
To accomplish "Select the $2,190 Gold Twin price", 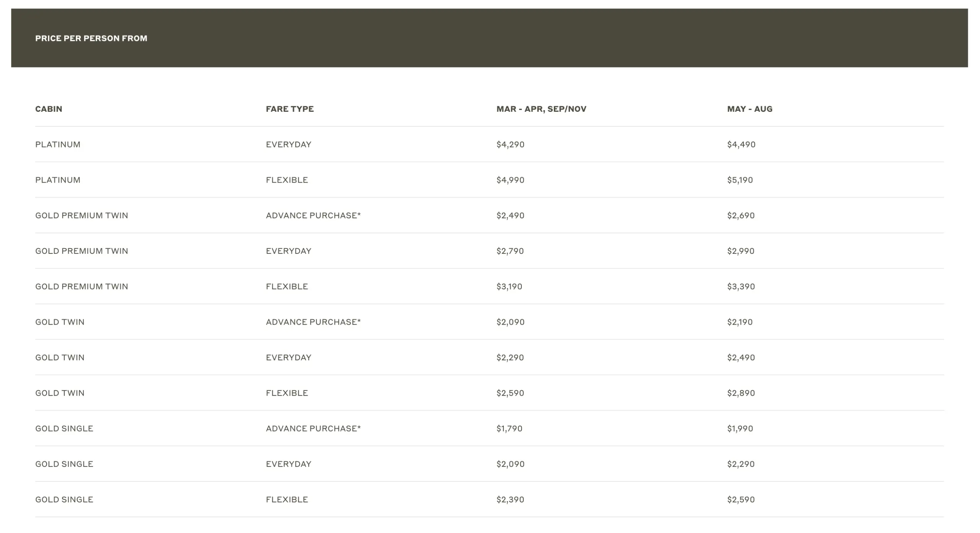I will pos(740,322).
